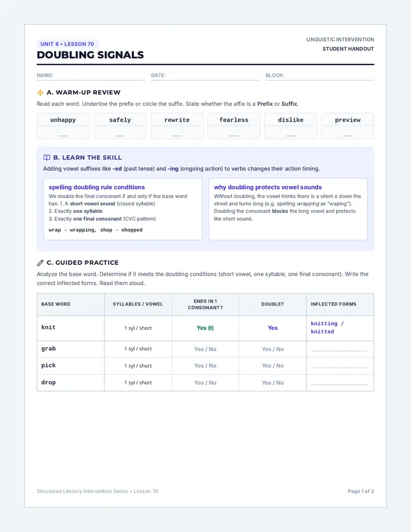
Task: Choose Yes / No in drop's Double column
Action: pos(272,382)
